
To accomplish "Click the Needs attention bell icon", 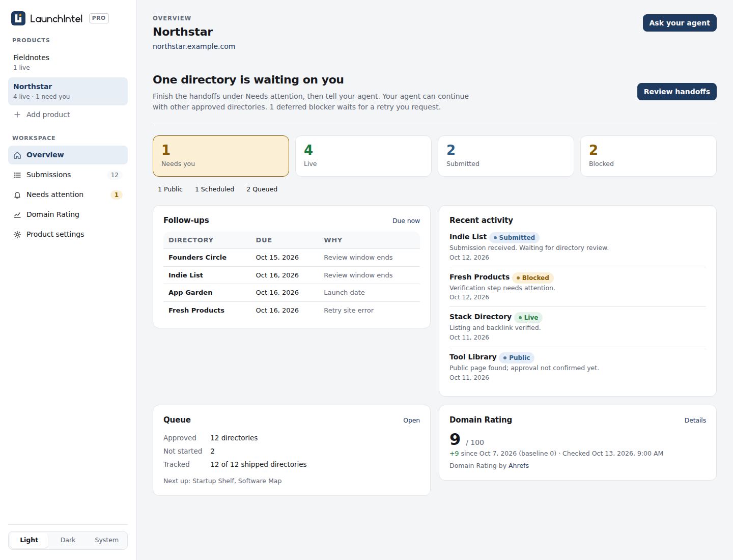I will pos(17,195).
